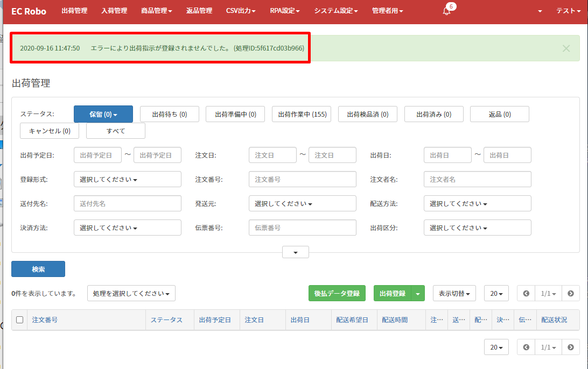Click the 後払データ登録 button
The height and width of the screenshot is (369, 588).
337,293
